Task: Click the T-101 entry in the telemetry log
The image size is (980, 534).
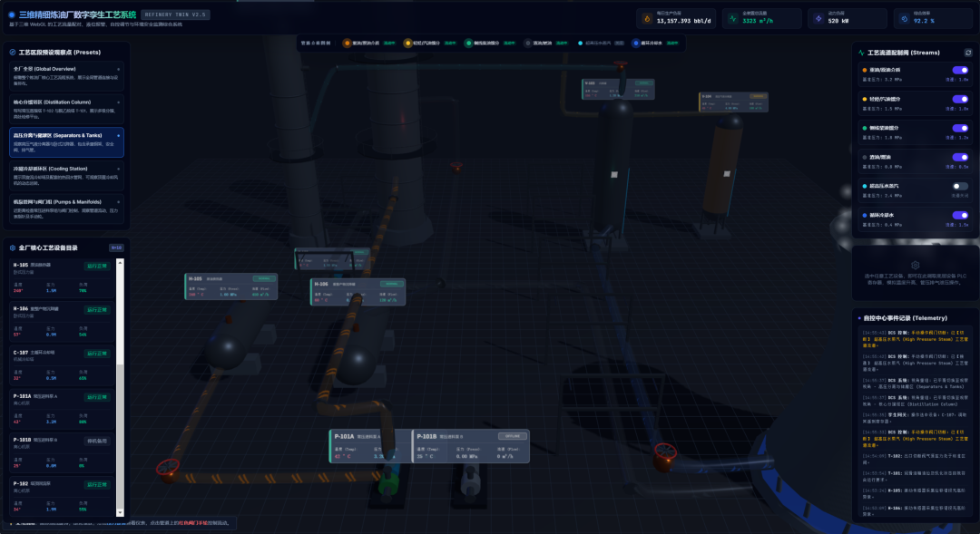Action: pos(915,476)
